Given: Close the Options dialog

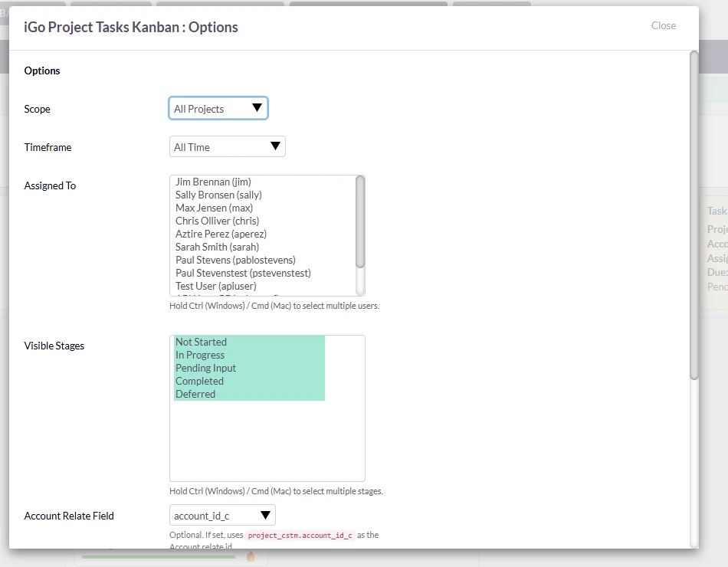Looking at the screenshot, I should [x=663, y=25].
